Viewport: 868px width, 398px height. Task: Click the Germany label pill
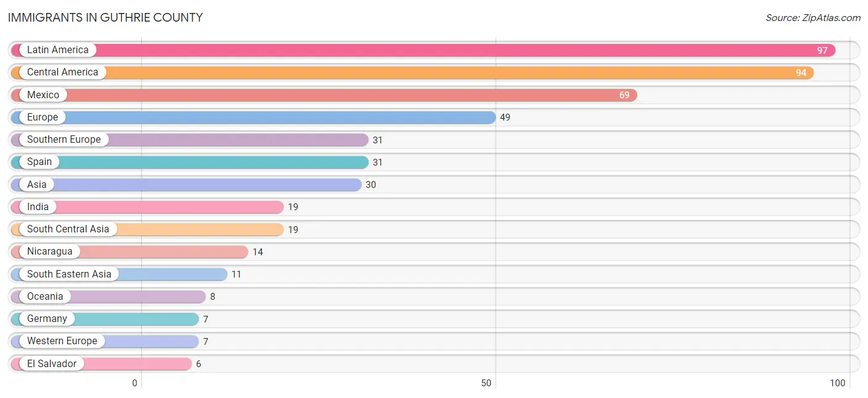tap(47, 319)
